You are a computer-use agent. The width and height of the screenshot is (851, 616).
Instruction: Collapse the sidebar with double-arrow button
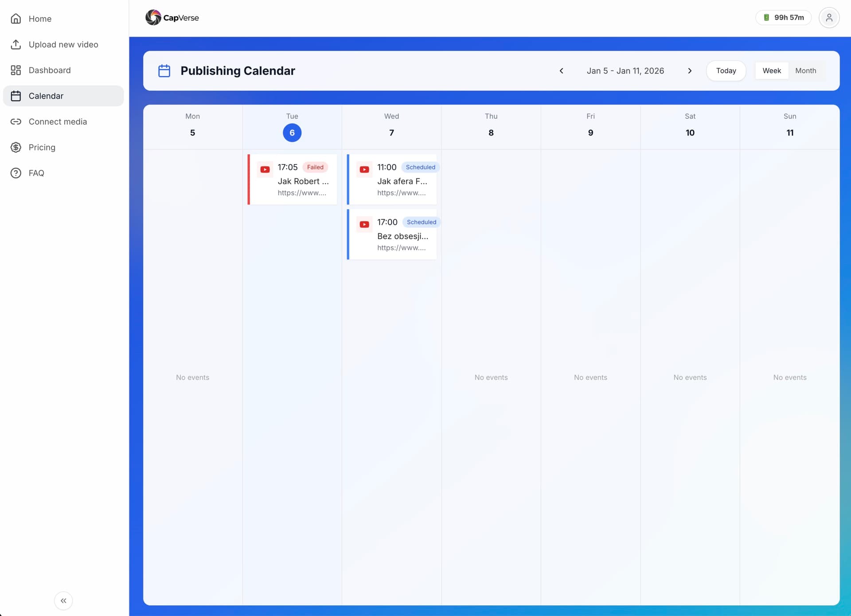click(x=63, y=600)
